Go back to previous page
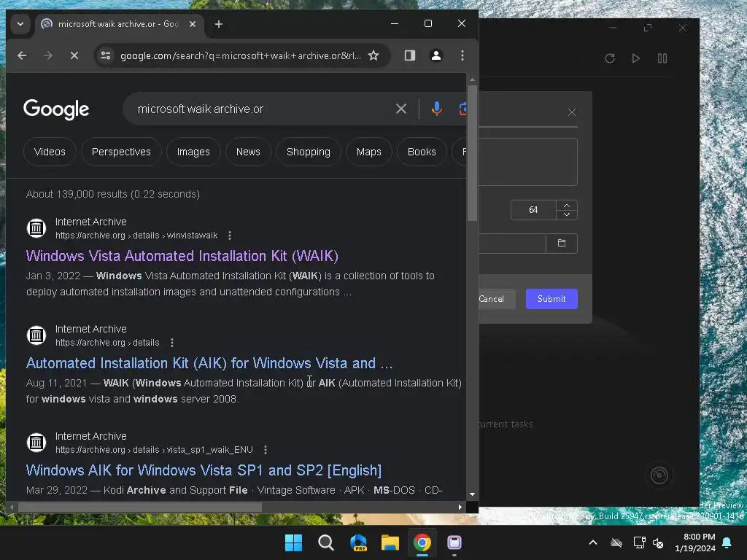747x560 pixels. (22, 55)
